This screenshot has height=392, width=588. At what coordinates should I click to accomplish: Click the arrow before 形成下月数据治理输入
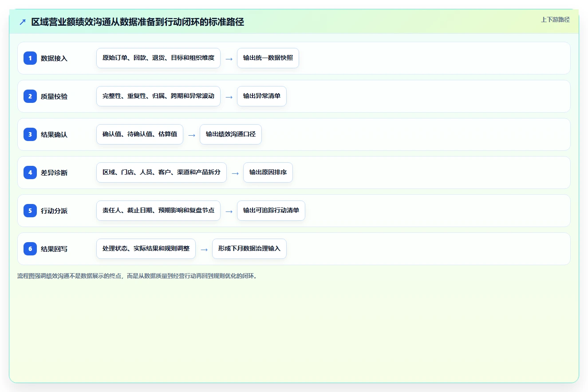click(x=204, y=249)
